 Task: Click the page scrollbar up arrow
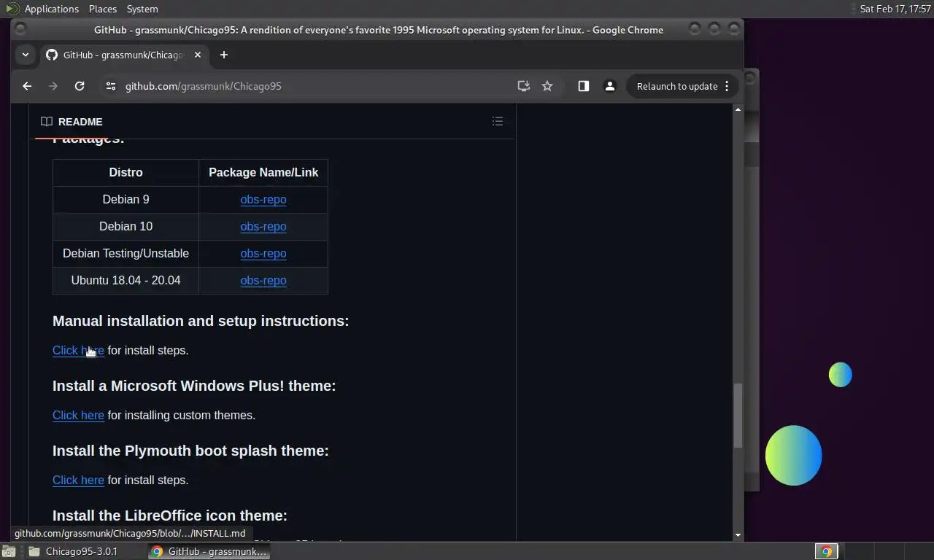click(738, 109)
